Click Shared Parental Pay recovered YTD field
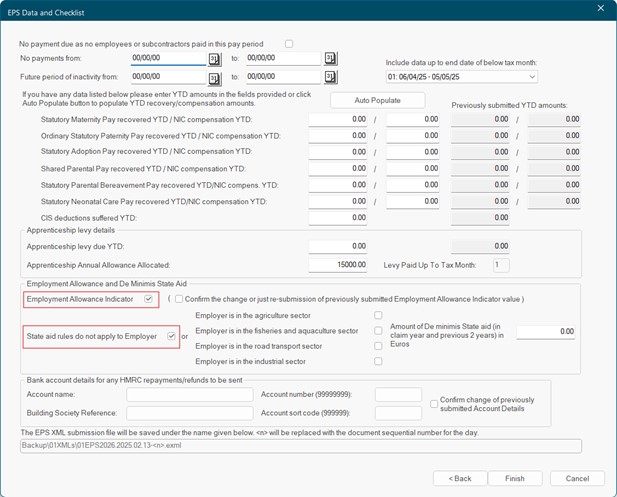 point(338,168)
